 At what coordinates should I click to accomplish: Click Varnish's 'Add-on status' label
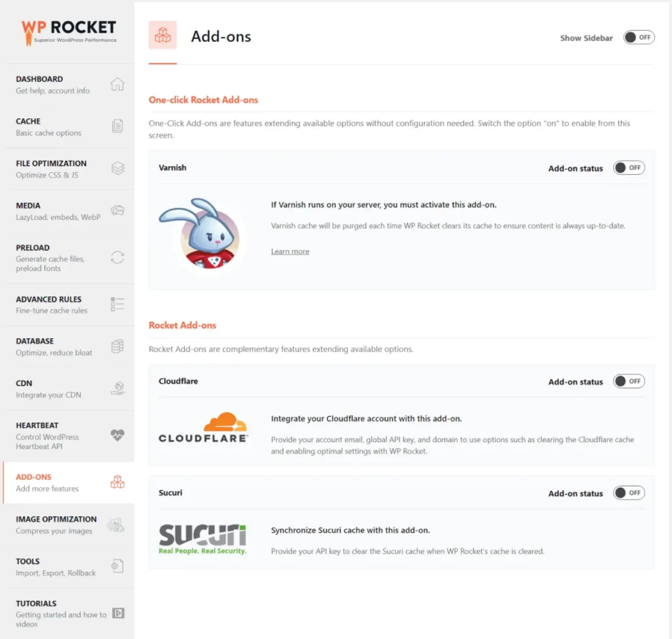(x=576, y=169)
